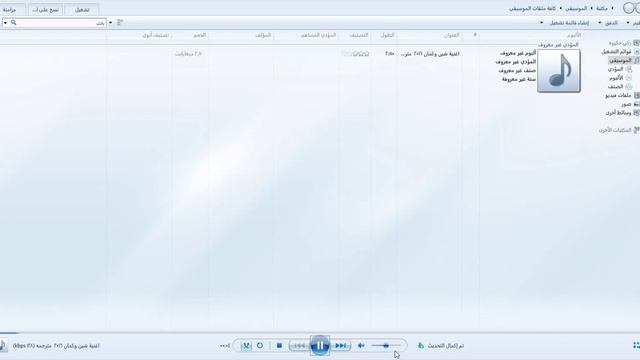640x360 pixels.
Task: Open "صور" pictures in the sidebar
Action: pos(626,104)
